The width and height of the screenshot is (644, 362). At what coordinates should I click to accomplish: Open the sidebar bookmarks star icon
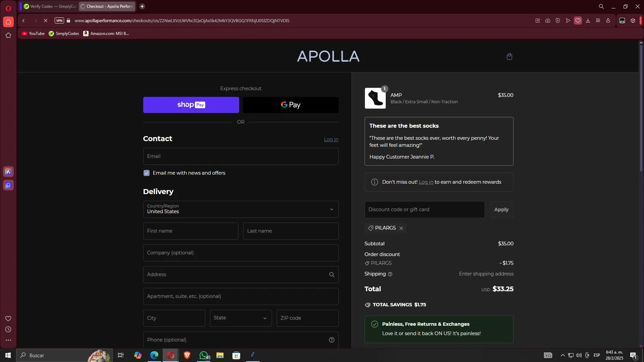coord(8,36)
